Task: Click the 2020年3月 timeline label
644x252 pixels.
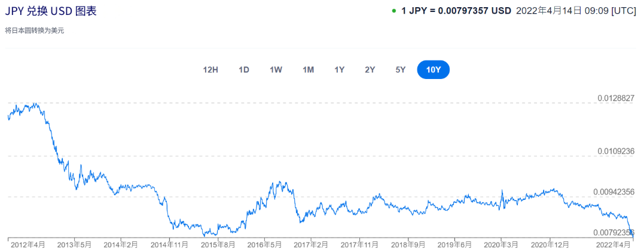Action: pos(501,245)
